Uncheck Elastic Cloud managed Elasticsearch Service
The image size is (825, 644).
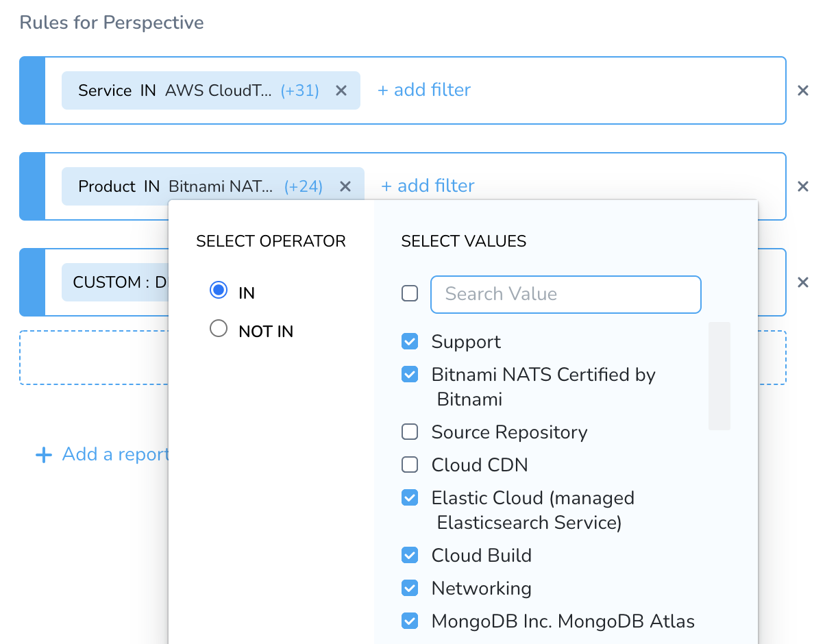pos(410,497)
